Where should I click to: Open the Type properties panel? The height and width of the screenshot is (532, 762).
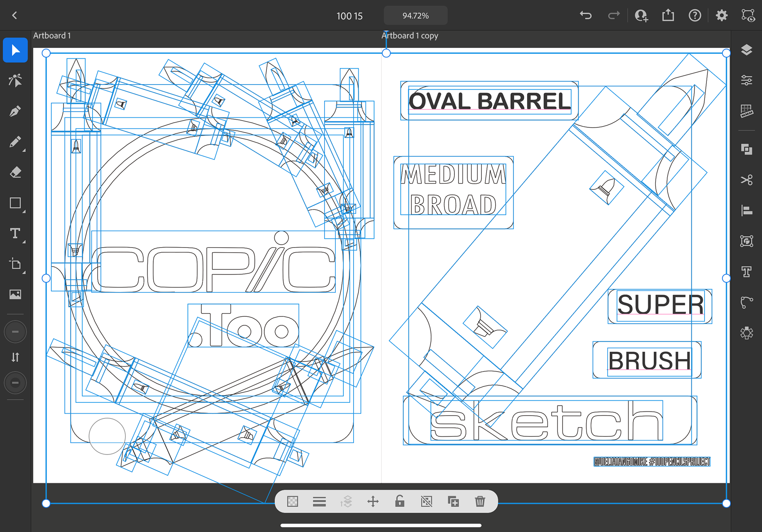pos(747,272)
